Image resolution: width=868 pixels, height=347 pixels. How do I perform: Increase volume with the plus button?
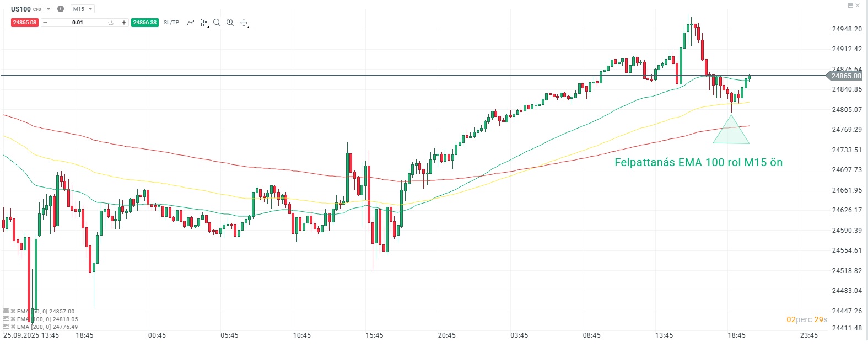(x=124, y=23)
